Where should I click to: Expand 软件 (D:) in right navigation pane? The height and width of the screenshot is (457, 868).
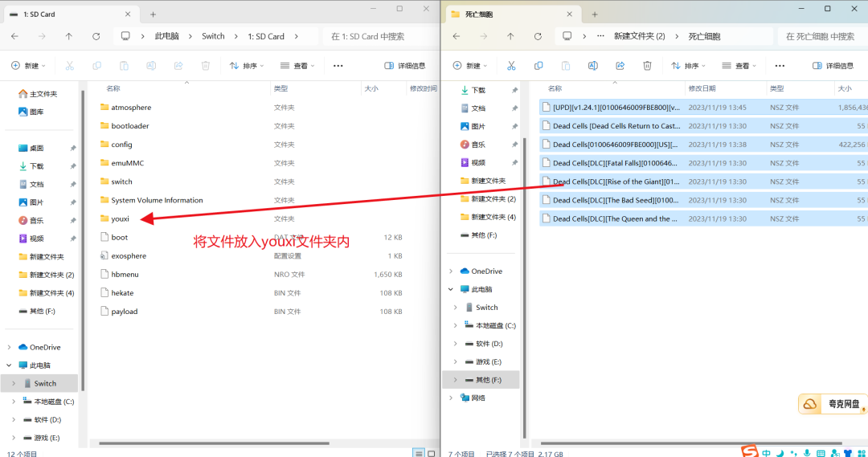click(456, 344)
